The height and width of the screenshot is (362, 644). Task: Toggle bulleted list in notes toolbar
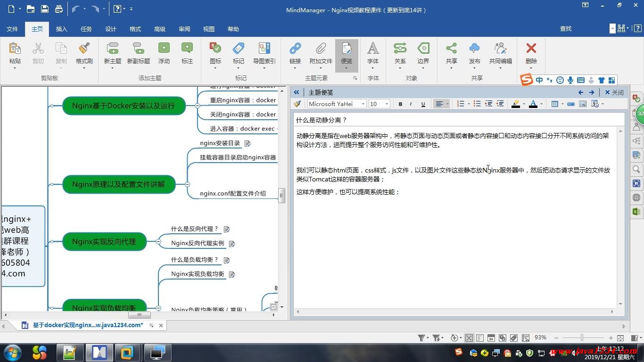click(477, 104)
